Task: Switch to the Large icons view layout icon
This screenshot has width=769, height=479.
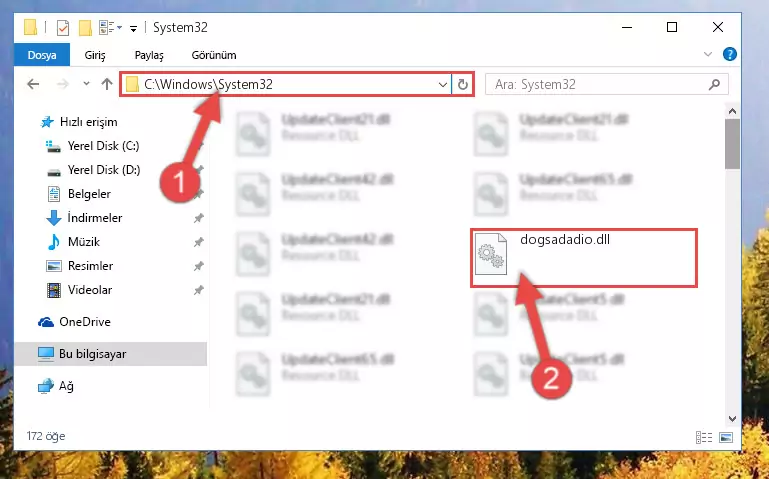Action: pos(726,437)
